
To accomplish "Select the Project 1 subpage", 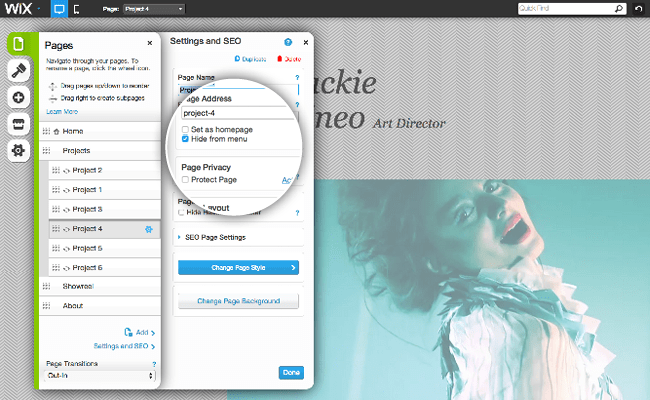I will tap(104, 190).
